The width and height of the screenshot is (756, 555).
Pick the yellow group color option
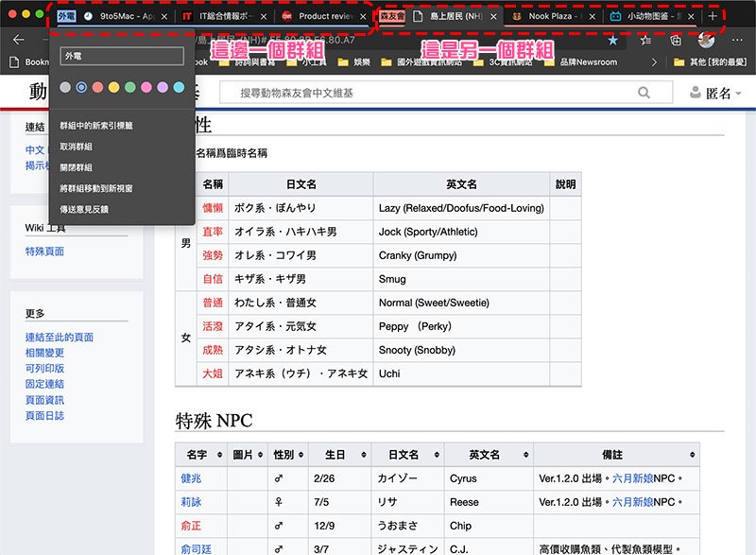click(113, 87)
